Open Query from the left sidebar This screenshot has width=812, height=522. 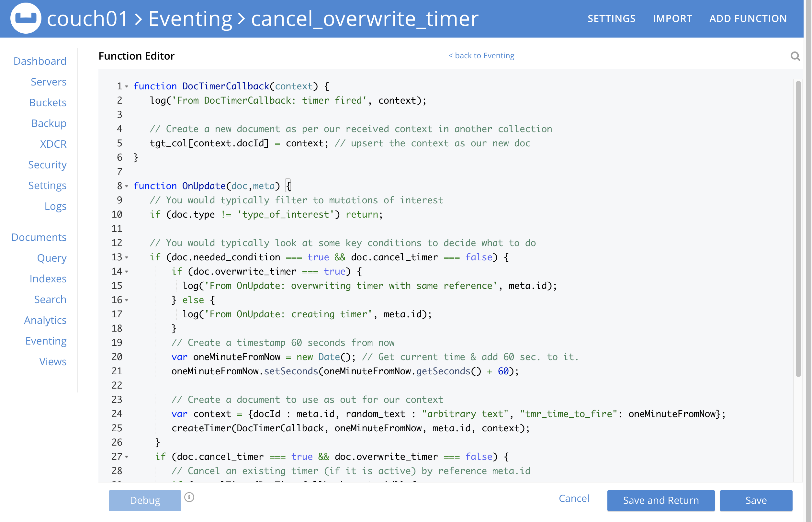(51, 258)
